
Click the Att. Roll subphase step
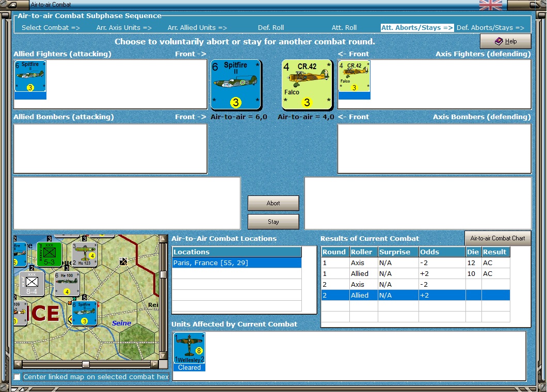click(344, 27)
